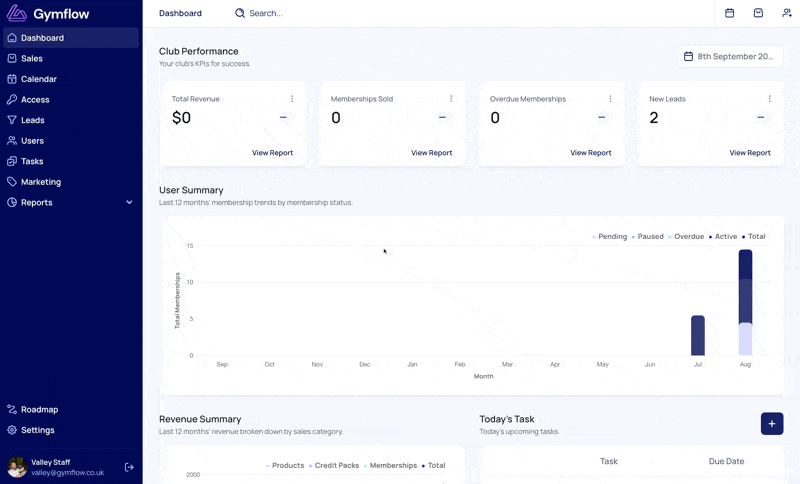This screenshot has height=484, width=800.
Task: Open the 8th September date picker
Action: pos(729,56)
